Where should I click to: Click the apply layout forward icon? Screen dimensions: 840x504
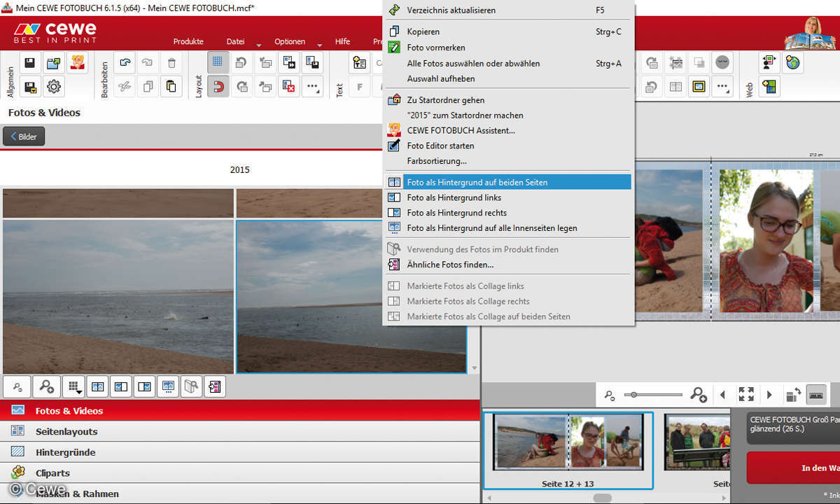289,63
